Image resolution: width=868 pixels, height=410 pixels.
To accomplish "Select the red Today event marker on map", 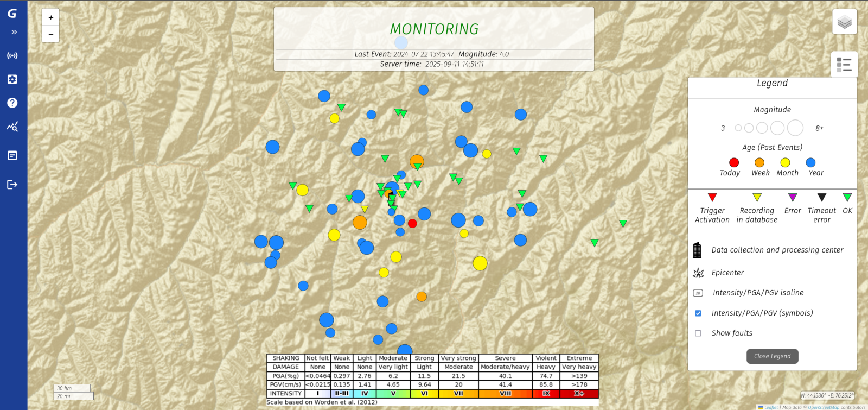I will pos(412,223).
